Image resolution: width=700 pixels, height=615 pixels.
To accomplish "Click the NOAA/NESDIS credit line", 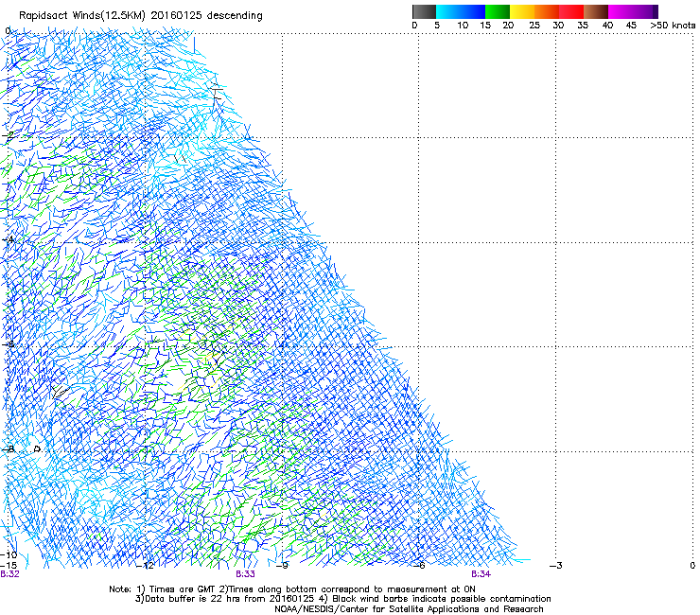I will (409, 609).
